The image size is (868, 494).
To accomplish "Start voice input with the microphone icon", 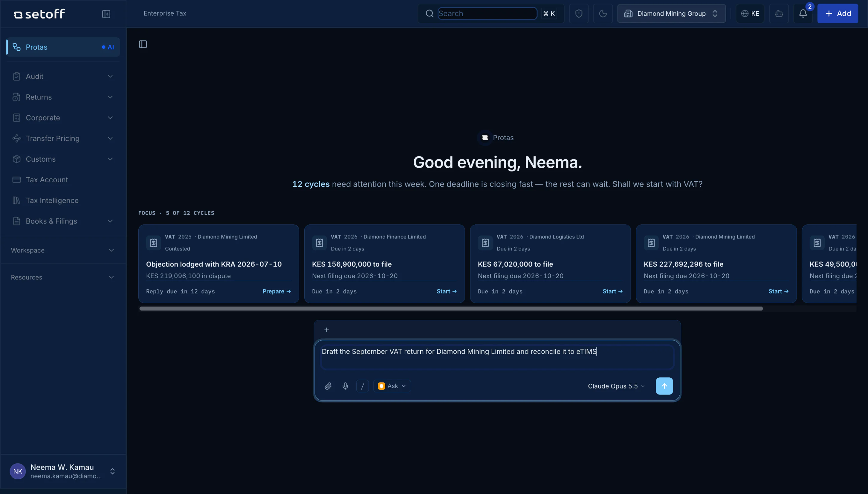I will [x=345, y=386].
